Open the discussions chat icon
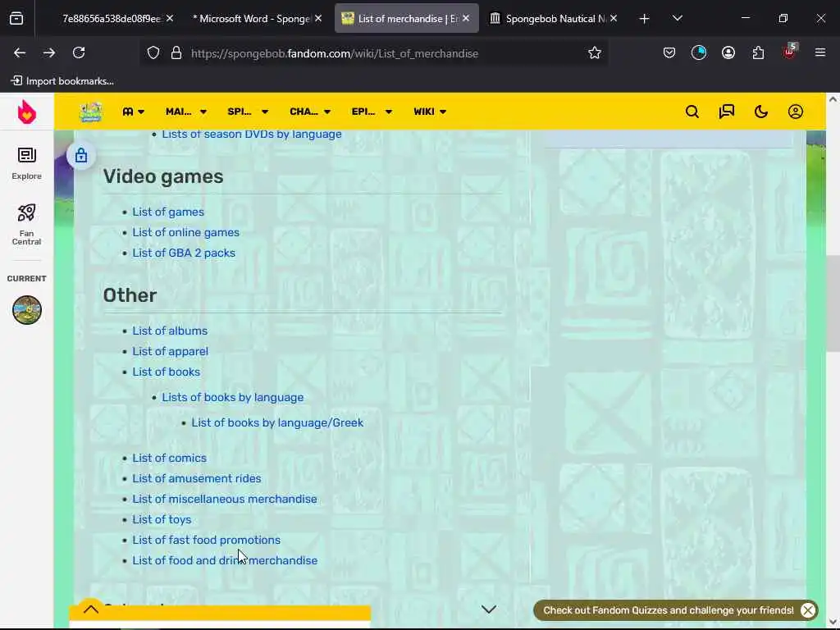Image resolution: width=840 pixels, height=630 pixels. click(x=727, y=112)
